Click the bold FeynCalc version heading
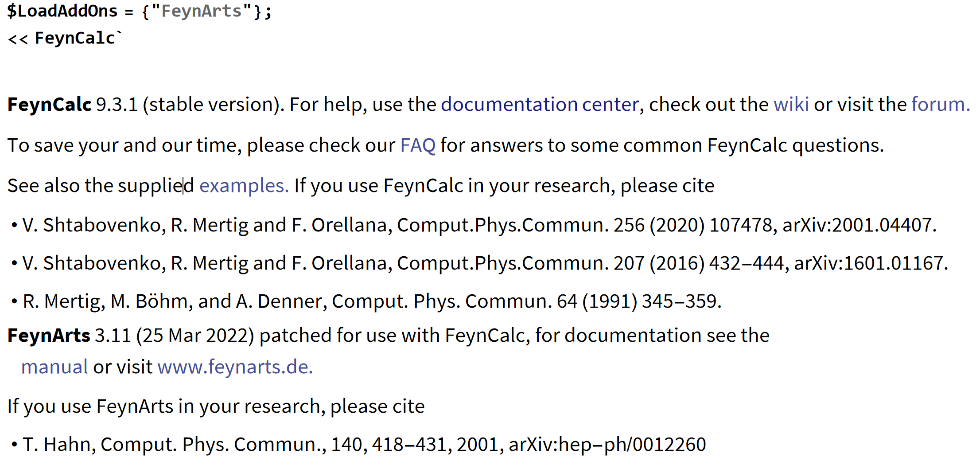 coord(49,105)
